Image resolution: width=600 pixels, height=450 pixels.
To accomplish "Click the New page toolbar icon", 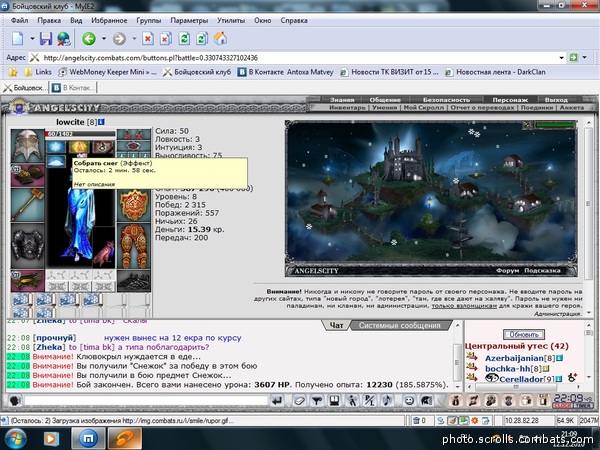I will 18,39.
